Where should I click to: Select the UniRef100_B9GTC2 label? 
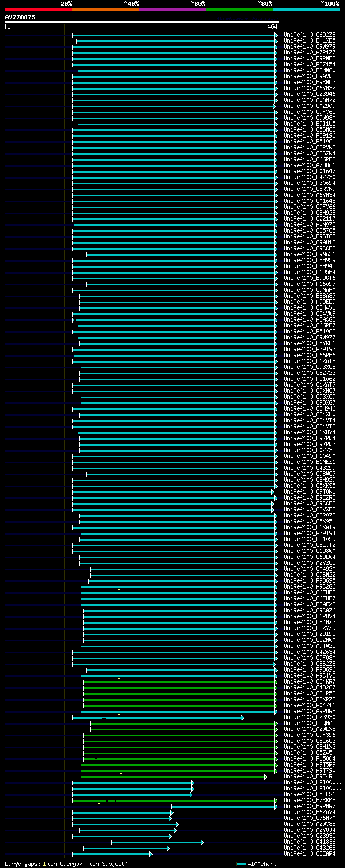309,236
